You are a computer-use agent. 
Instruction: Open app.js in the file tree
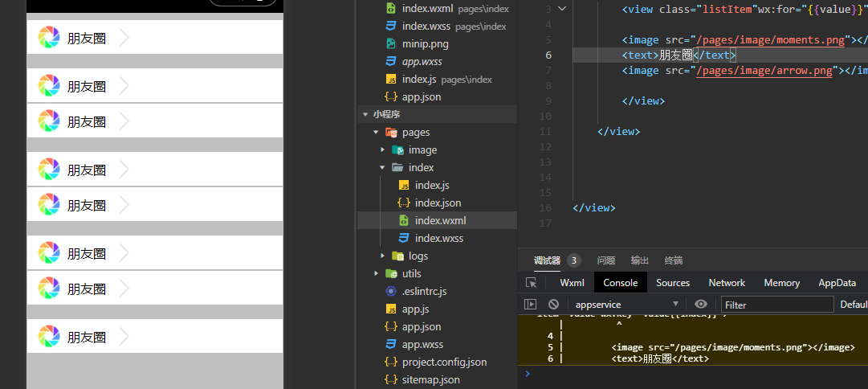click(438, 309)
